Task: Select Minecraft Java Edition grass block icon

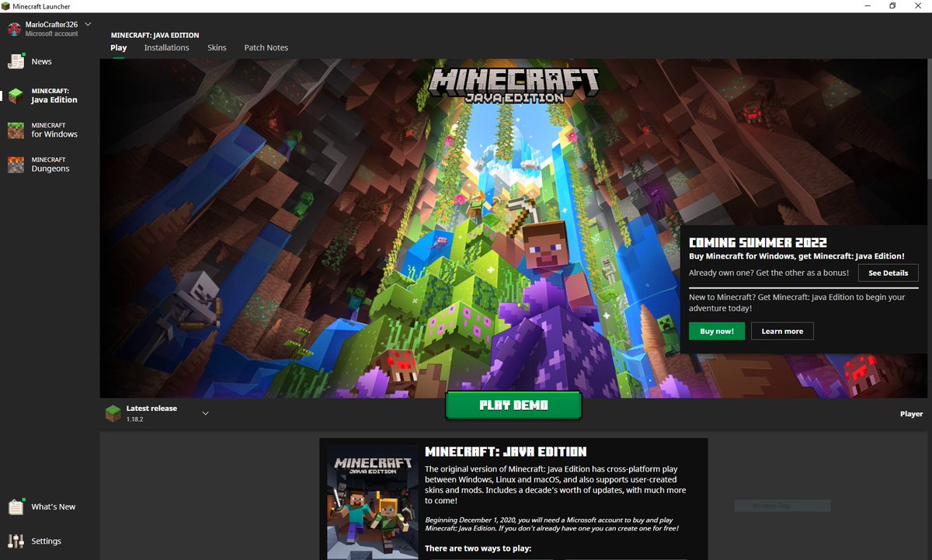Action: (x=16, y=96)
